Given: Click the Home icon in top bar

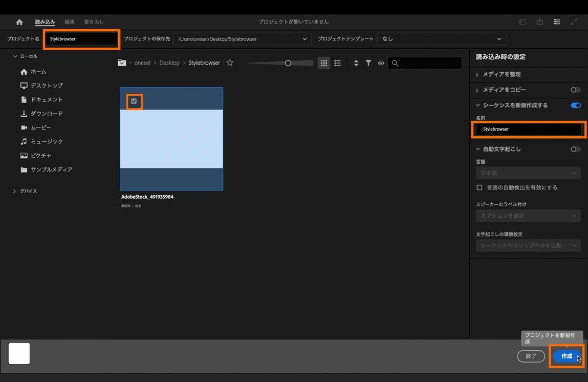Looking at the screenshot, I should point(19,22).
